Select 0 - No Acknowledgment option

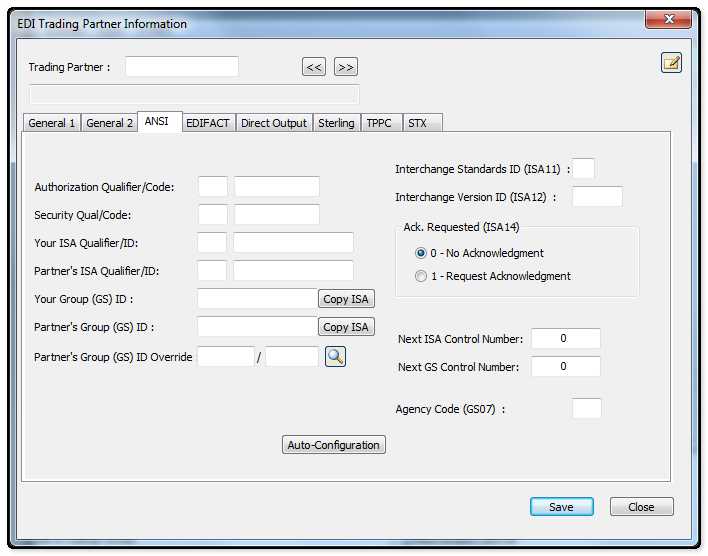tap(421, 253)
